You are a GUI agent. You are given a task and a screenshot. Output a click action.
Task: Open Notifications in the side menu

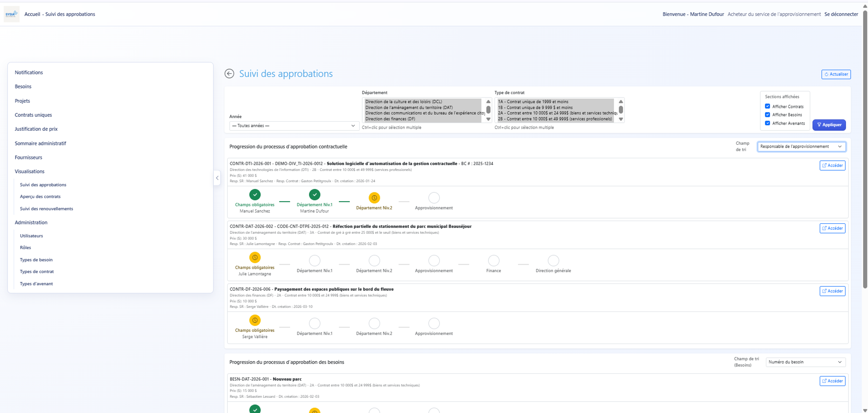pos(29,72)
